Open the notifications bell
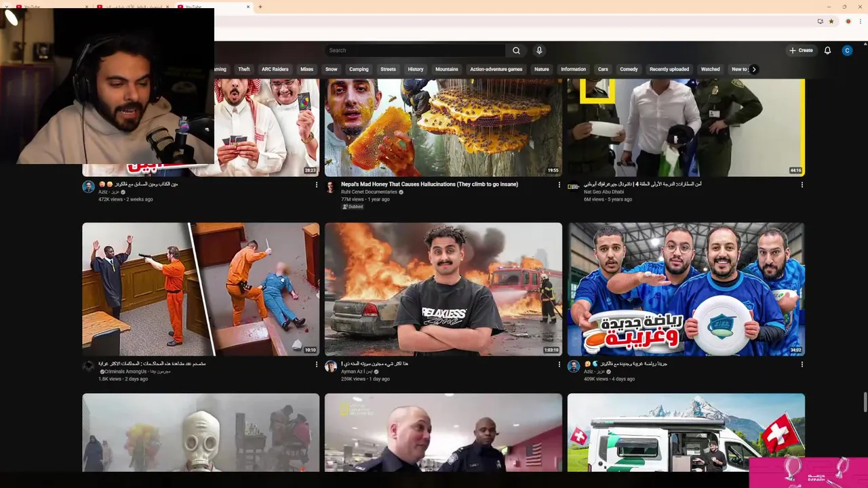The width and height of the screenshot is (868, 488). point(827,50)
